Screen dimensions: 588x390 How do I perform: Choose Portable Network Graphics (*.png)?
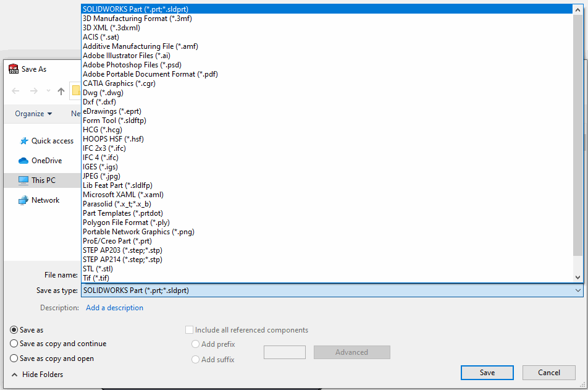coord(327,232)
